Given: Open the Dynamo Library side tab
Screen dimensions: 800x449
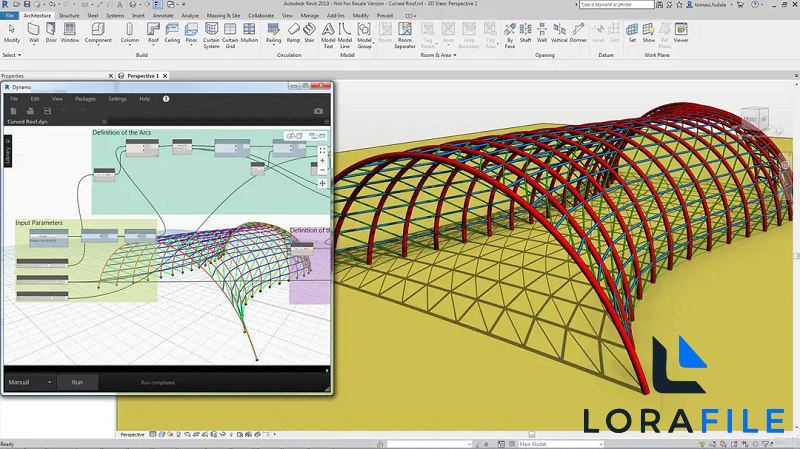Looking at the screenshot, I should point(8,152).
